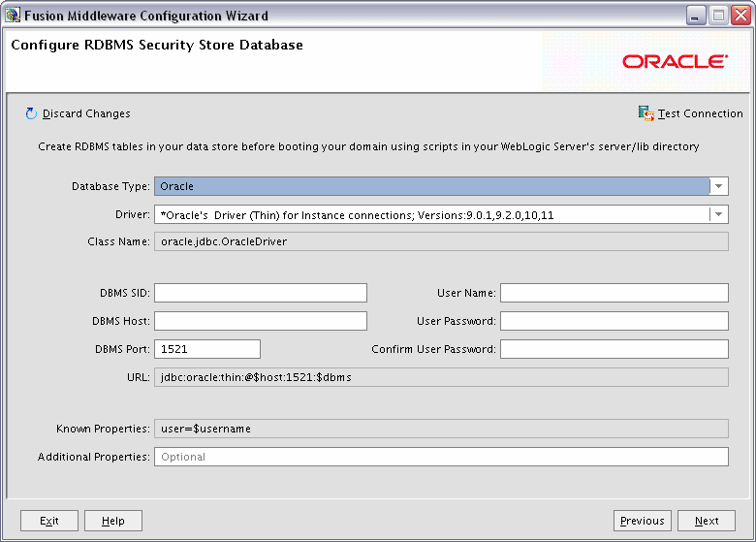Open Help with the Help button
This screenshot has width=756, height=542.
113,521
